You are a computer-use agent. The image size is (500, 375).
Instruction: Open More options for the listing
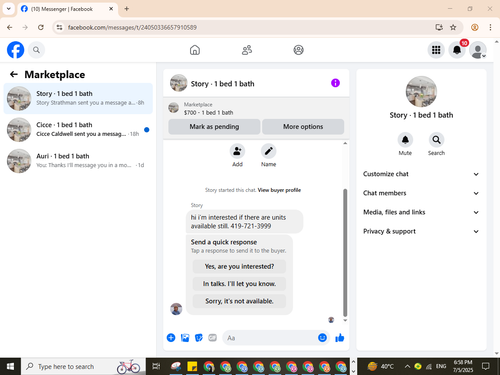click(x=303, y=127)
